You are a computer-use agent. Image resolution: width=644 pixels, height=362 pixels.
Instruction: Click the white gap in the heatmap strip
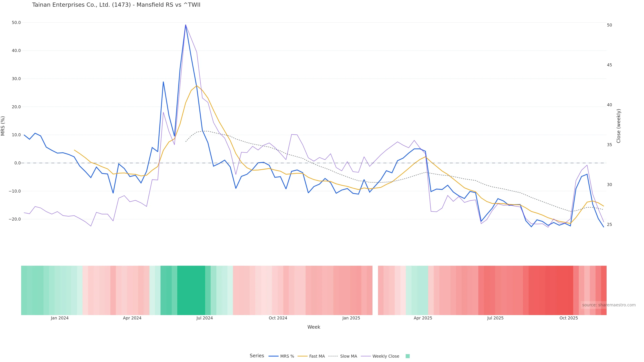pos(375,290)
